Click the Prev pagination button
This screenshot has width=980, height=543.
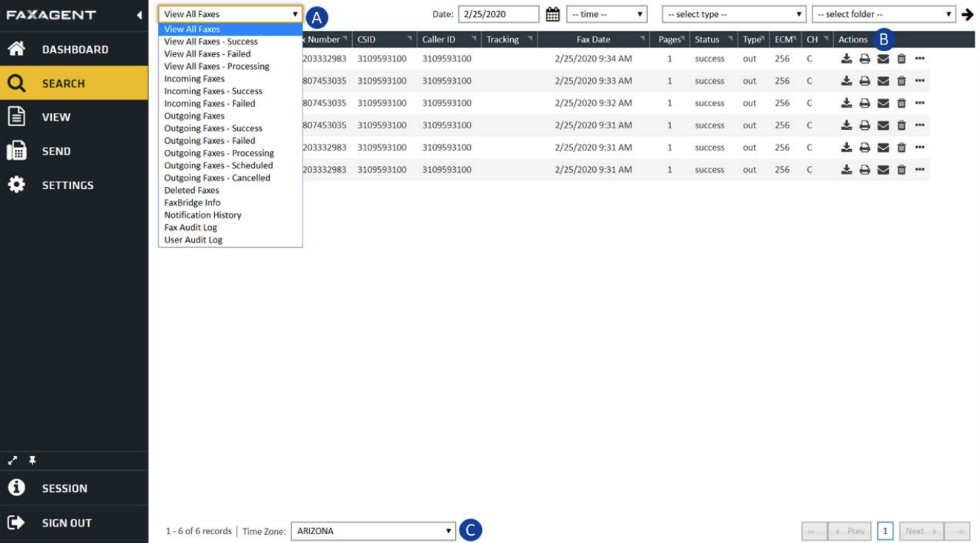(850, 531)
